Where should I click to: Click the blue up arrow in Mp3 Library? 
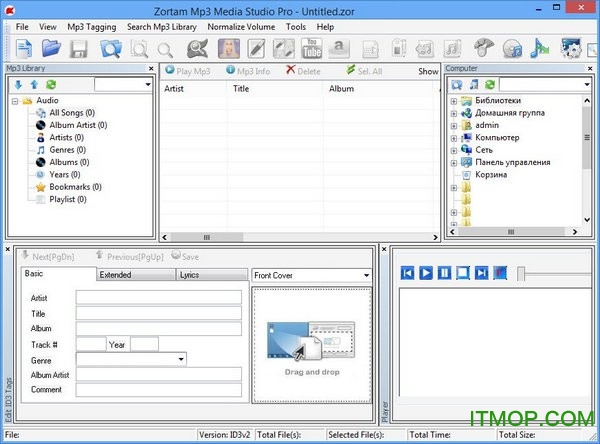coord(34,85)
